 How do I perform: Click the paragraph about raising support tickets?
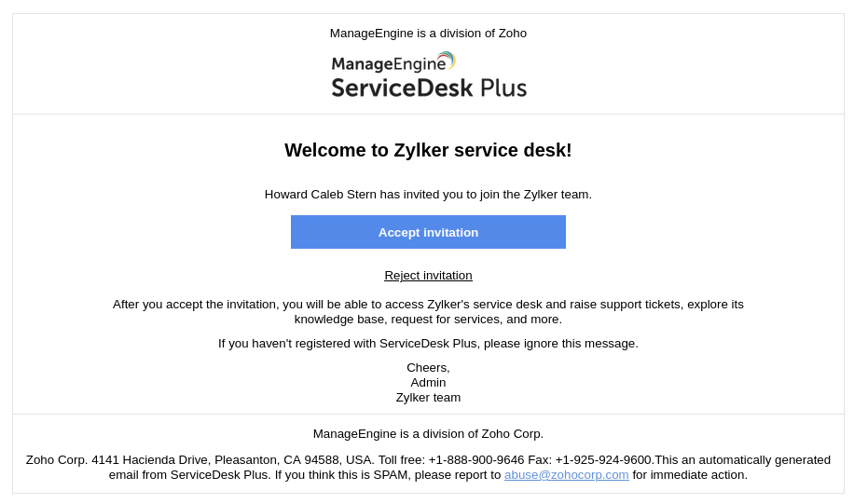[428, 311]
